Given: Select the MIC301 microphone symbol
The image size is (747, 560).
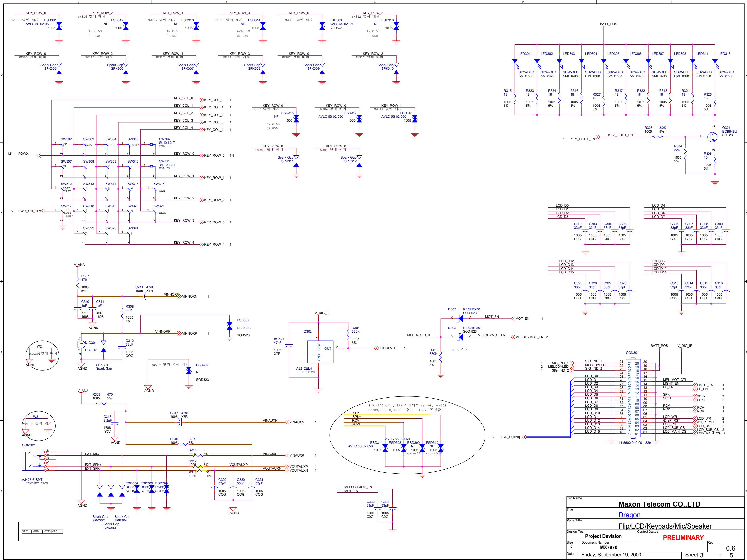Looking at the screenshot, I should click(x=81, y=344).
